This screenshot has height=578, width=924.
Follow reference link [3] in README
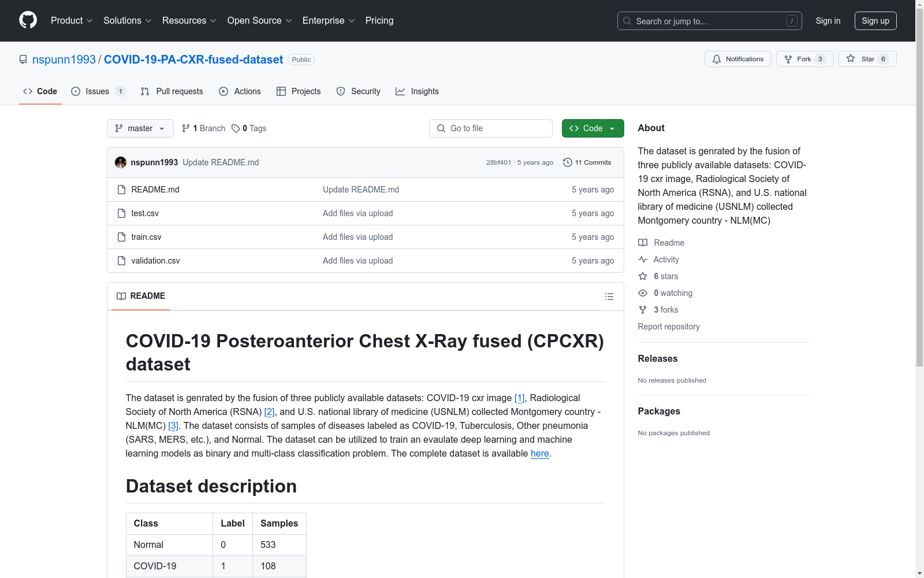coord(173,425)
